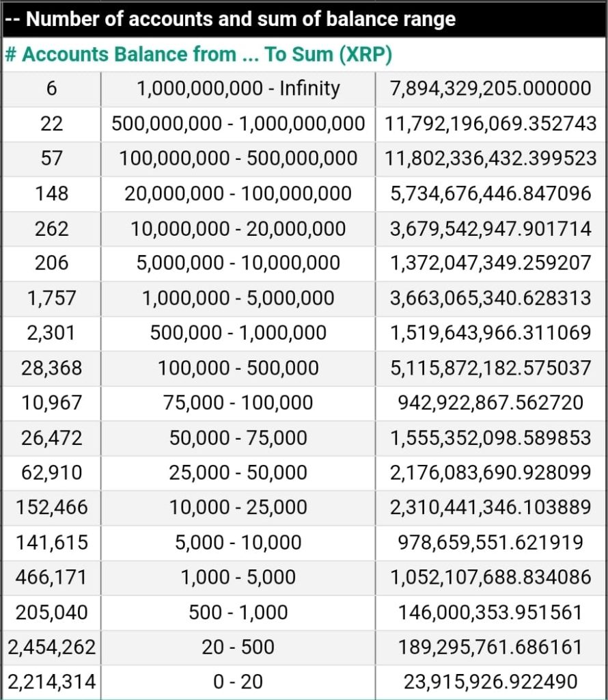Select the account count 22 cell
The image size is (608, 700).
point(51,124)
